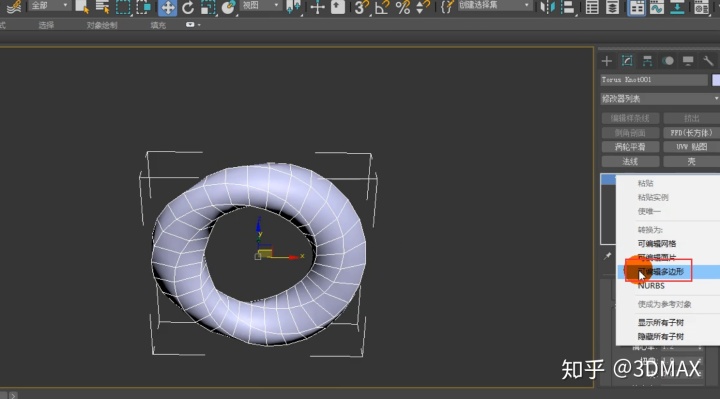
Task: Toggle the Ribbon display icon
Action: pos(636,7)
